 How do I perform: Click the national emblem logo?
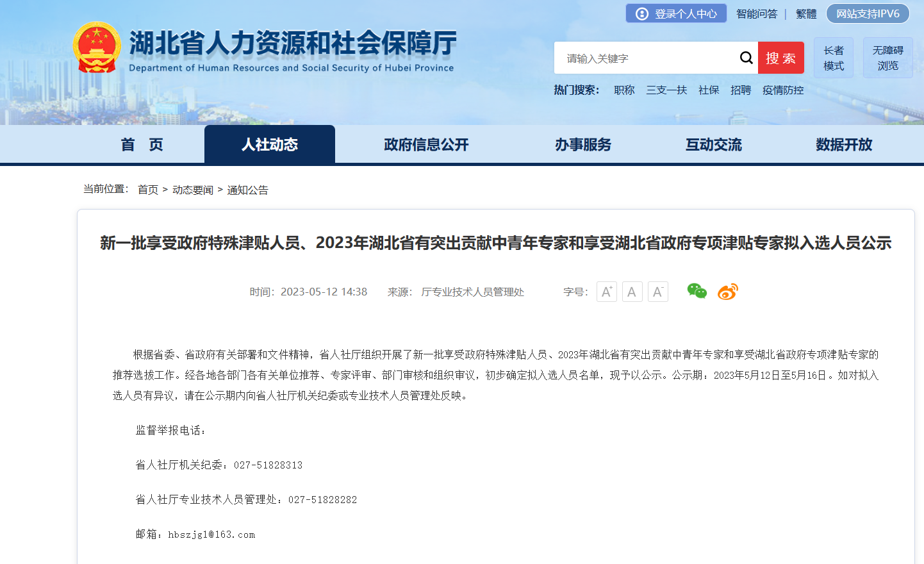click(97, 47)
